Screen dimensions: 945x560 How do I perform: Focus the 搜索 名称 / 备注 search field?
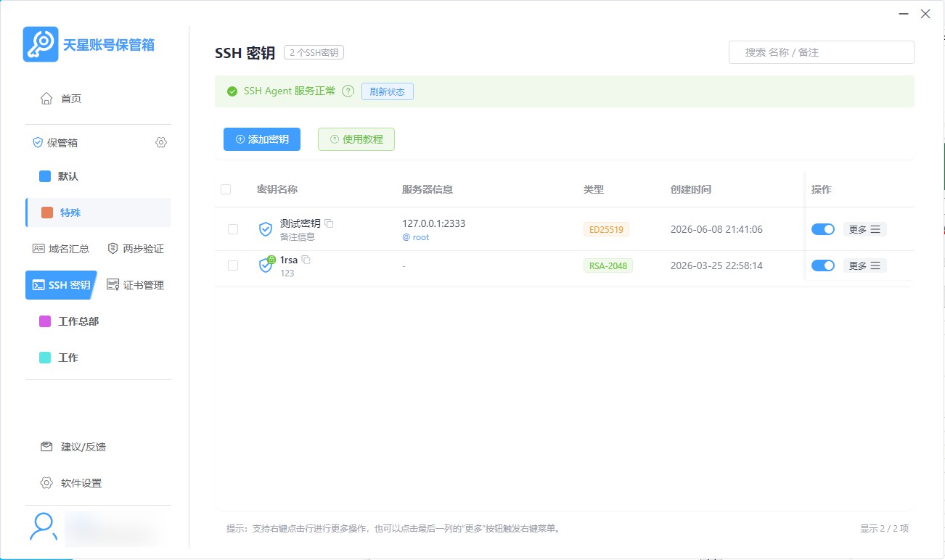pos(821,52)
